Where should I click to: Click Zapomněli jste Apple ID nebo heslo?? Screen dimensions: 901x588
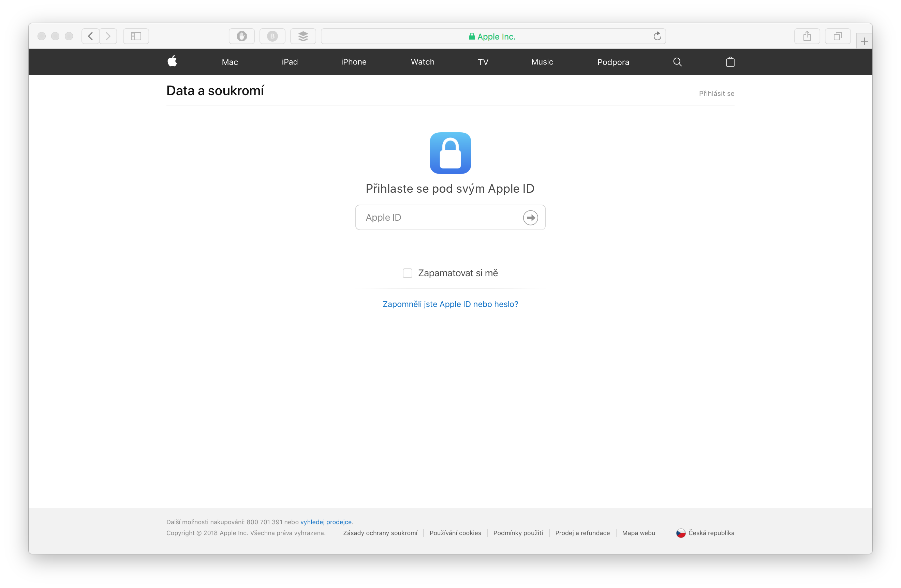(450, 304)
